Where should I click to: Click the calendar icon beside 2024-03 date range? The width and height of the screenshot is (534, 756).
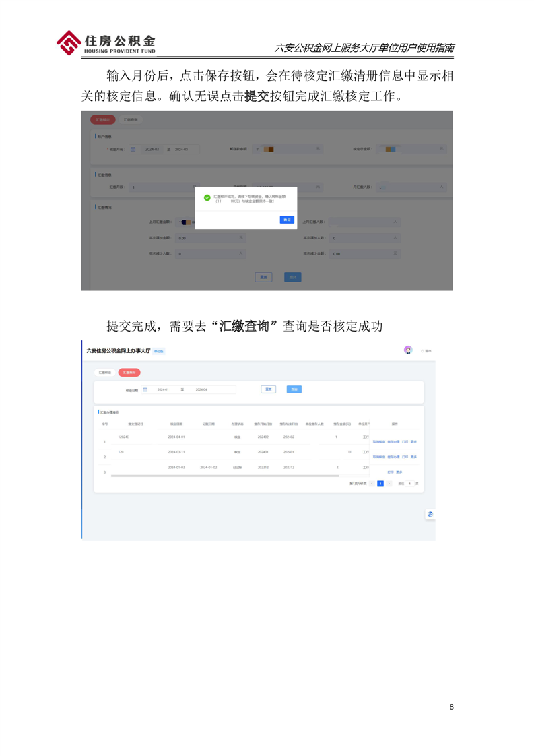coord(133,150)
